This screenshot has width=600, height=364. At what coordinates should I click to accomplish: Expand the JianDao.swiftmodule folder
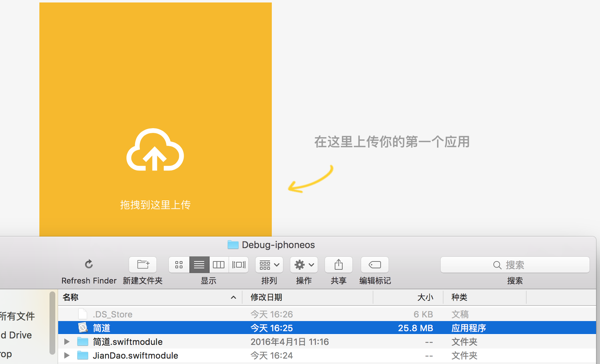[x=67, y=355]
